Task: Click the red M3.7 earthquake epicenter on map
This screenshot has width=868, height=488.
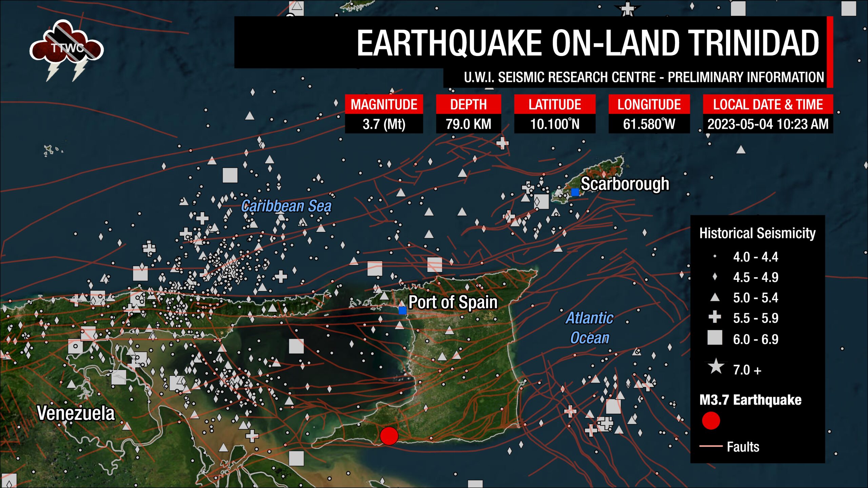Action: 389,436
